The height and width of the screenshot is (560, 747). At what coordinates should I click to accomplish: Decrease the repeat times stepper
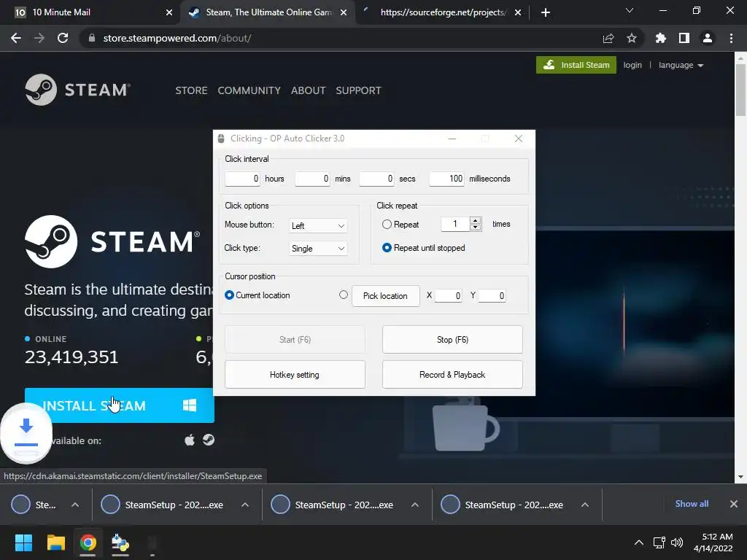coord(476,227)
